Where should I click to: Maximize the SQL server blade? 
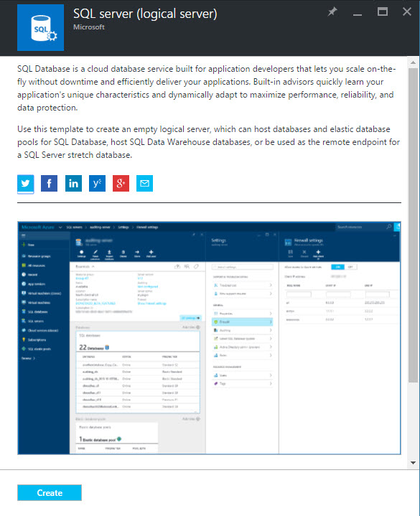(x=383, y=12)
